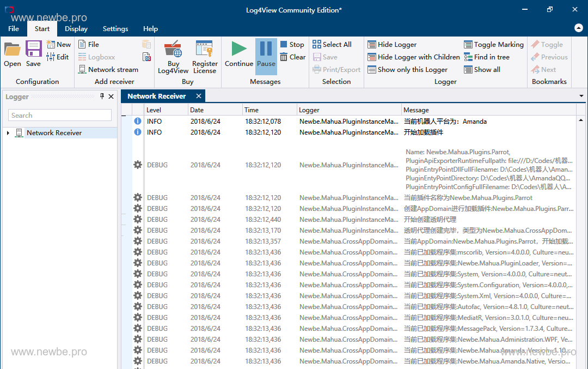
Task: Open the File menu
Action: (x=14, y=29)
